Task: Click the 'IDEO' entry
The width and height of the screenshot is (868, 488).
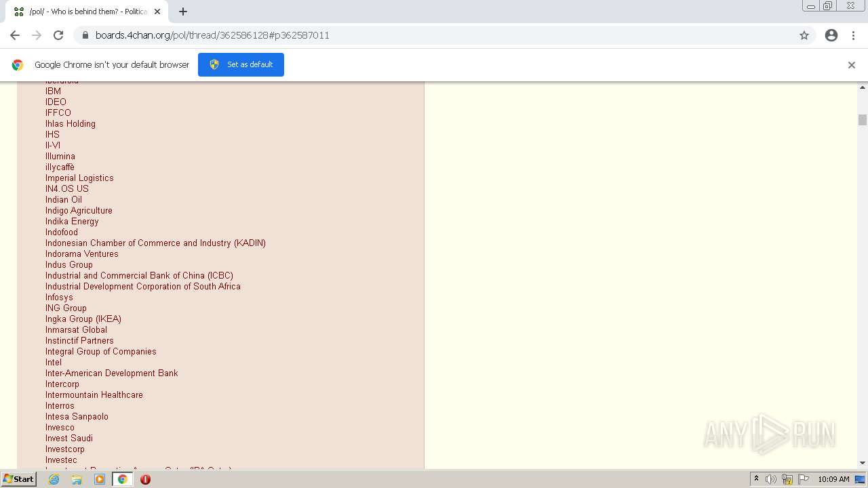Action: point(56,102)
